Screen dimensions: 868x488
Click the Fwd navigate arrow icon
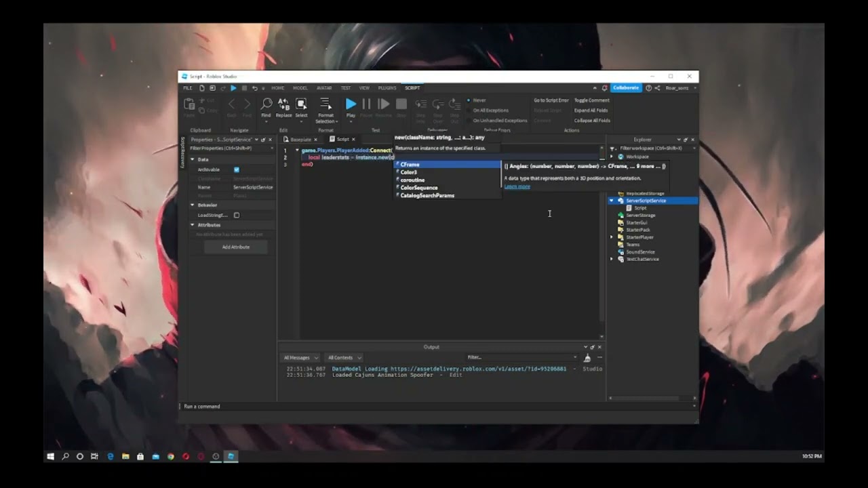click(x=247, y=104)
